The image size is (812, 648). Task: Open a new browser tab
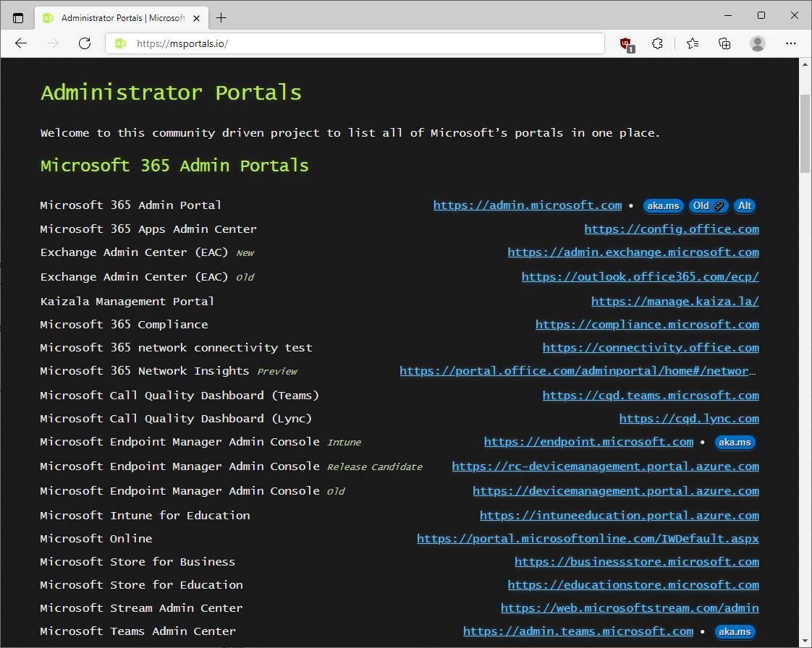click(221, 18)
